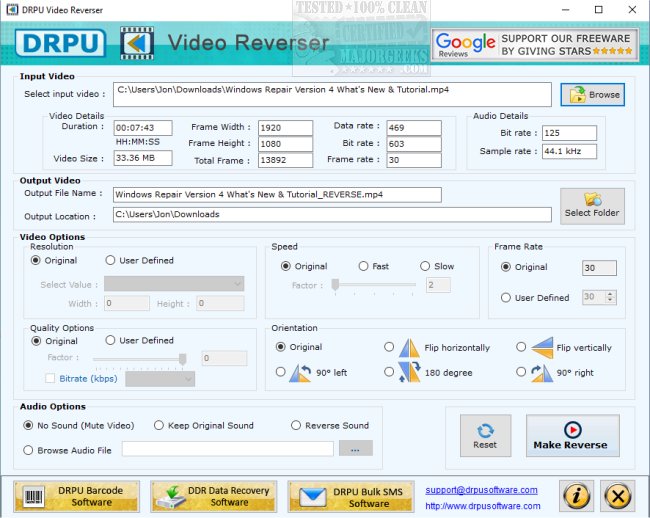Select Original resolution radio button
The image size is (650, 518).
click(36, 260)
